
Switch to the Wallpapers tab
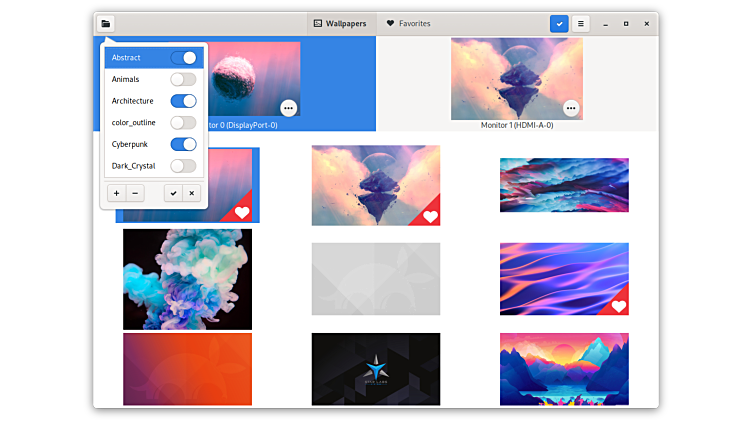point(340,23)
